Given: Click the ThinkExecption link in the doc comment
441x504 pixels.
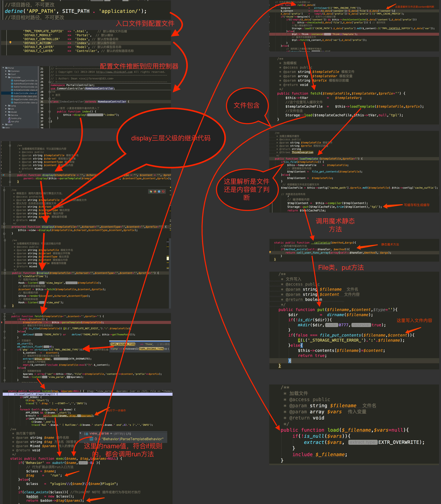Looking at the screenshot, I should pyautogui.click(x=302, y=152).
